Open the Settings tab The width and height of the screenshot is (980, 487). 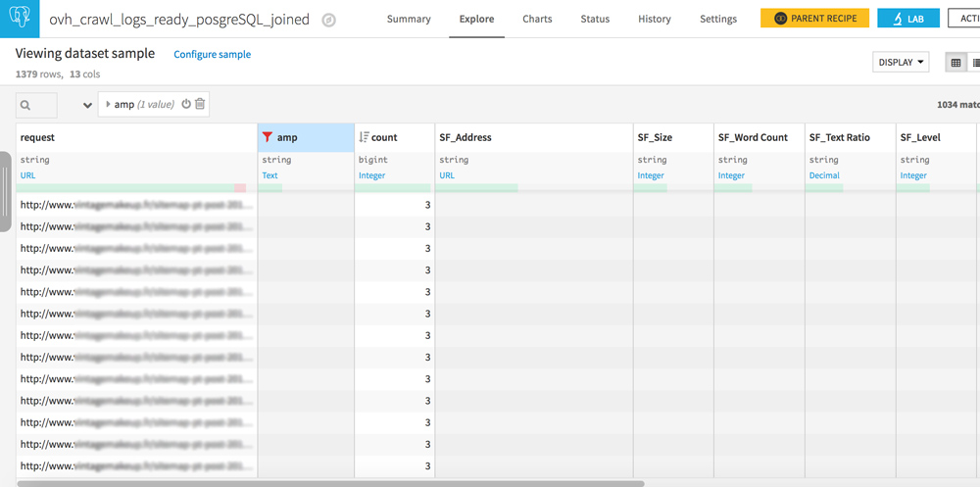718,19
